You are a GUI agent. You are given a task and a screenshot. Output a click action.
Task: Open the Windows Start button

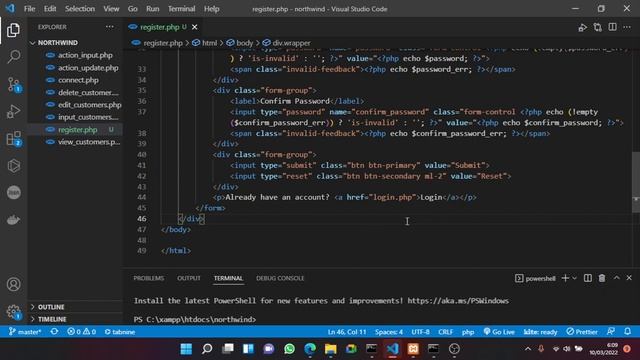point(186,349)
